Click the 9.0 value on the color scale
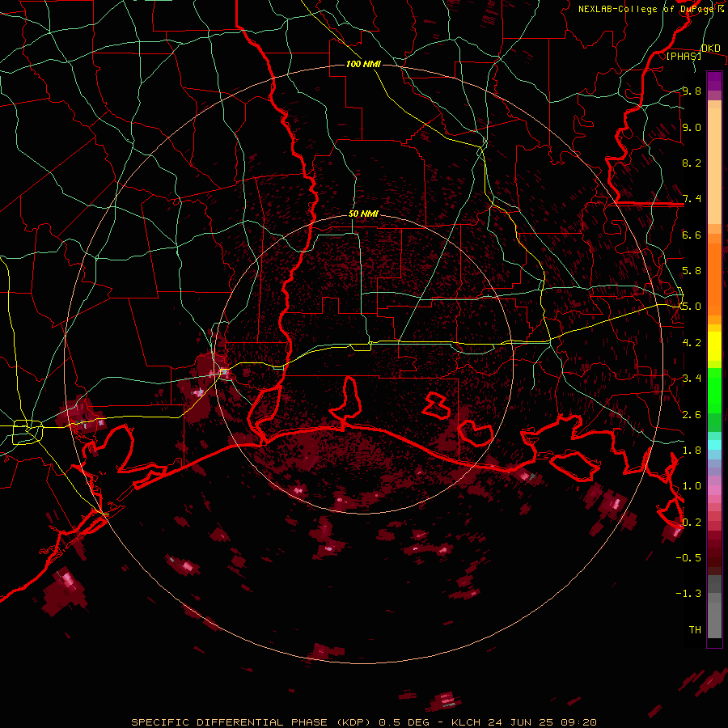The image size is (728, 728). (692, 127)
